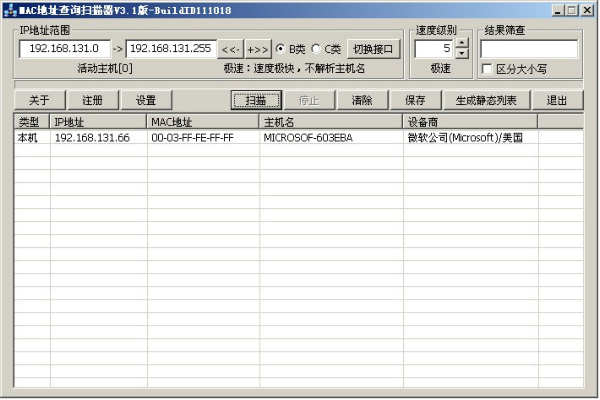Viewport: 600px width, 400px height.
Task: Click 切换接口 to switch interface
Action: point(373,48)
